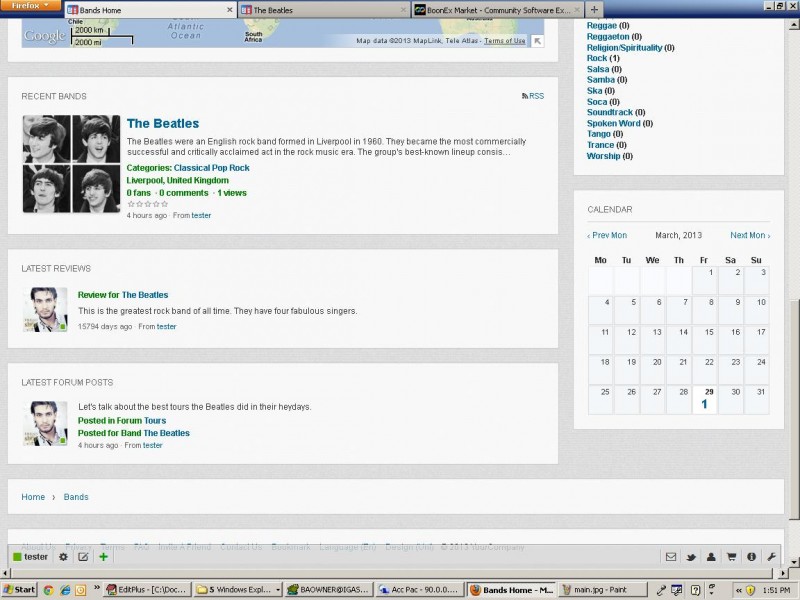Click the edit pencil icon beside tester
The height and width of the screenshot is (600, 800).
(x=83, y=557)
